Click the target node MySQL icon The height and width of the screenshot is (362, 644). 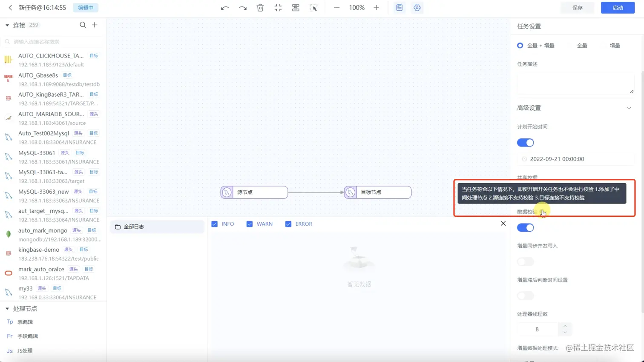[x=351, y=192]
